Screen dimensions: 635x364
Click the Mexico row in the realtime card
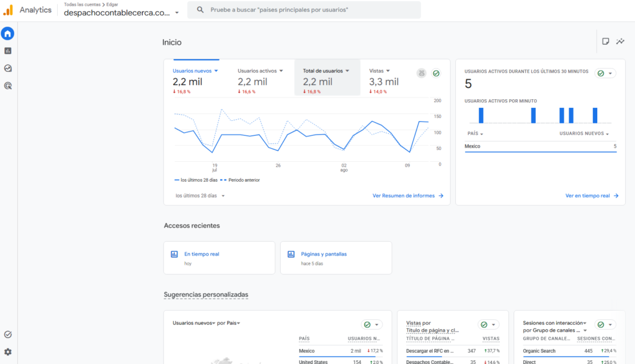pos(540,146)
